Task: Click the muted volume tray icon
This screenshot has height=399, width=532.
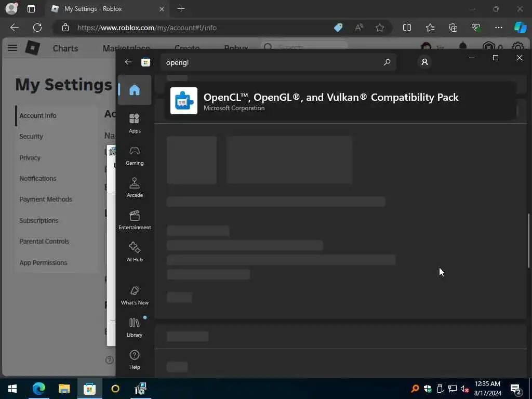Action: tap(464, 389)
